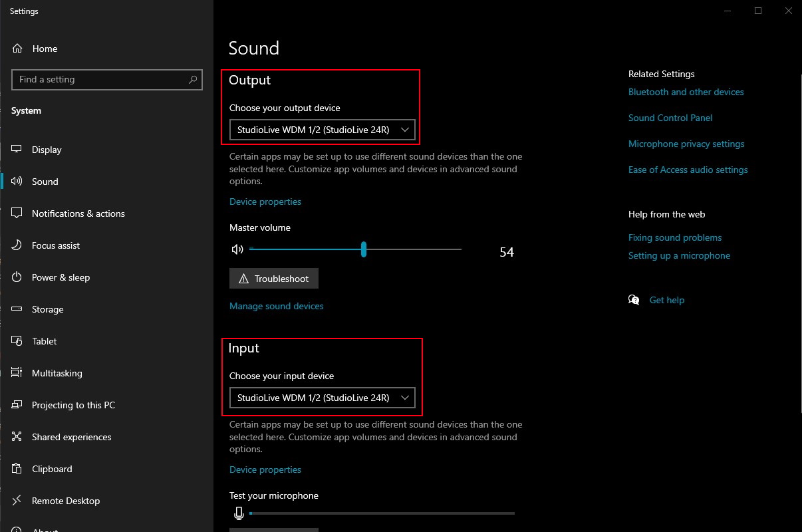Screen dimensions: 802x532
Task: Go to Settings Home
Action: 44,49
